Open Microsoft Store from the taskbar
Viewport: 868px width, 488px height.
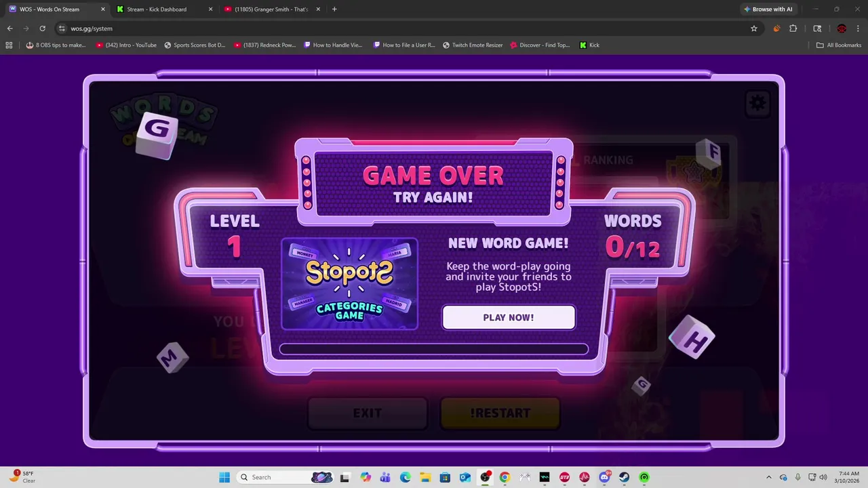(445, 477)
